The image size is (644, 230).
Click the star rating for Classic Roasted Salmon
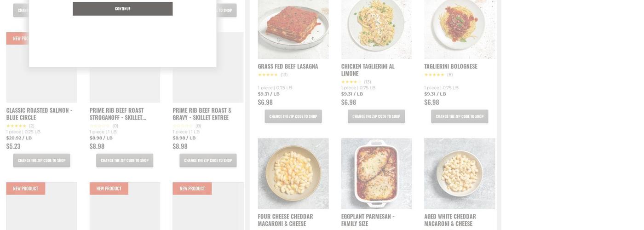click(16, 126)
